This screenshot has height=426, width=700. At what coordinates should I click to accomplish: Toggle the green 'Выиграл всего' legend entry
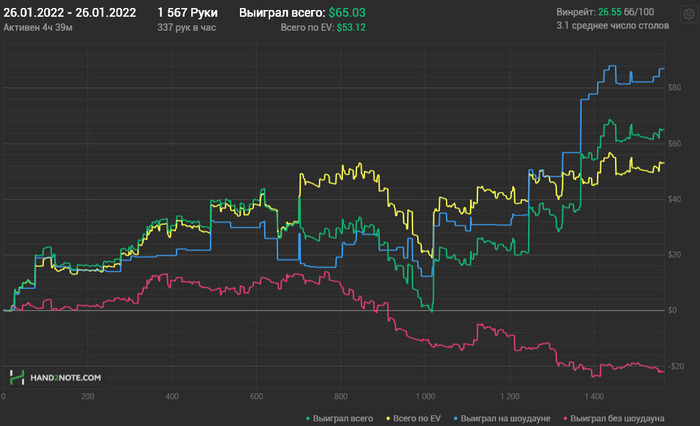coord(339,418)
